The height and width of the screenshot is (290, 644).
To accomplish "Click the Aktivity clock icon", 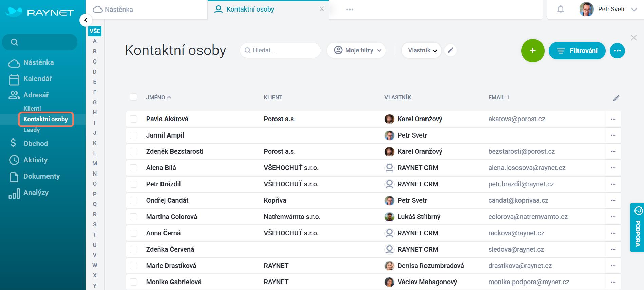I will pos(14,160).
